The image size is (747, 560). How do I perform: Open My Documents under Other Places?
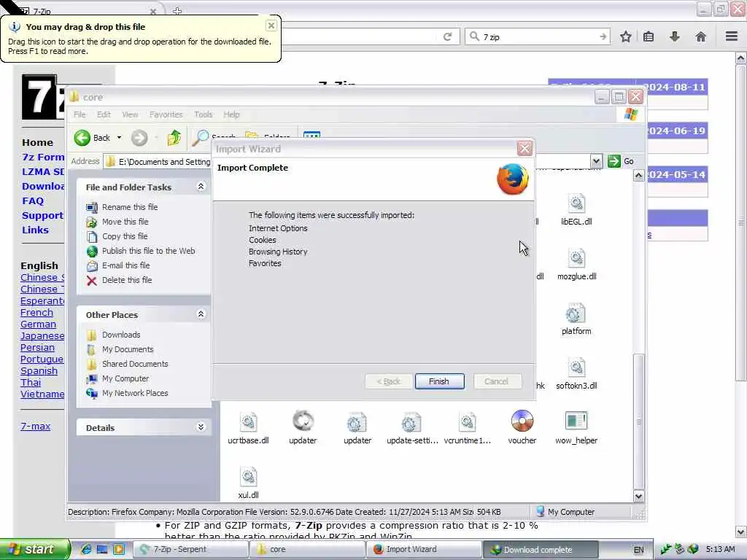pos(128,349)
